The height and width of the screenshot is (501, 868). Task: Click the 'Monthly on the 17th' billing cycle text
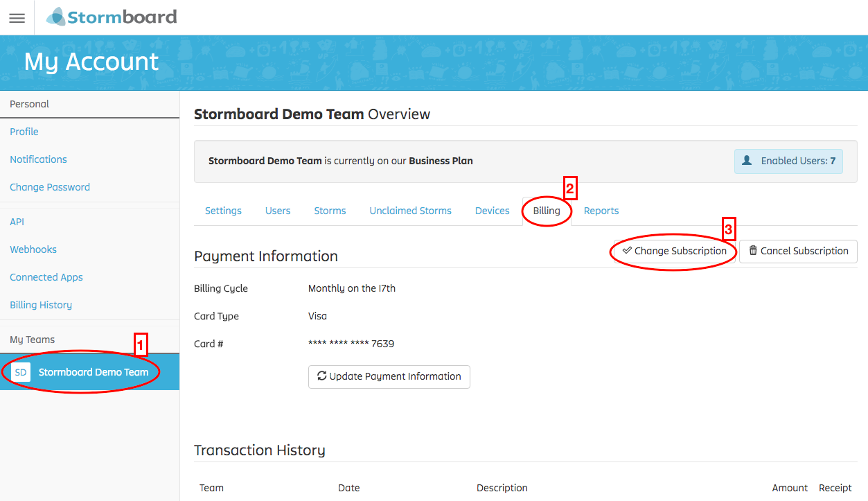coord(352,288)
